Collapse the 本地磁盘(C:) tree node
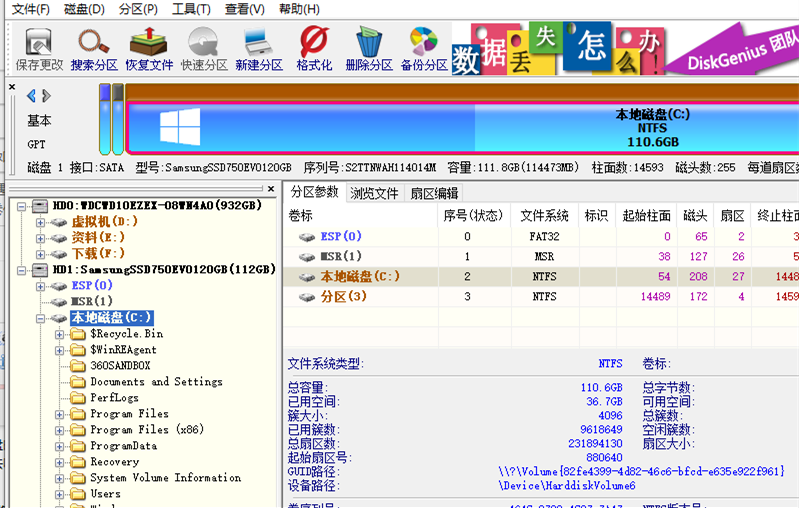This screenshot has width=799, height=508. coord(41,318)
